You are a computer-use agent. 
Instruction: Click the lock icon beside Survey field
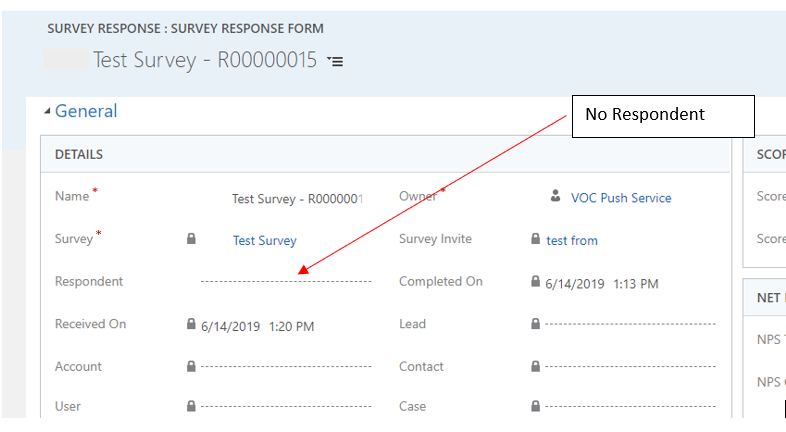[192, 239]
